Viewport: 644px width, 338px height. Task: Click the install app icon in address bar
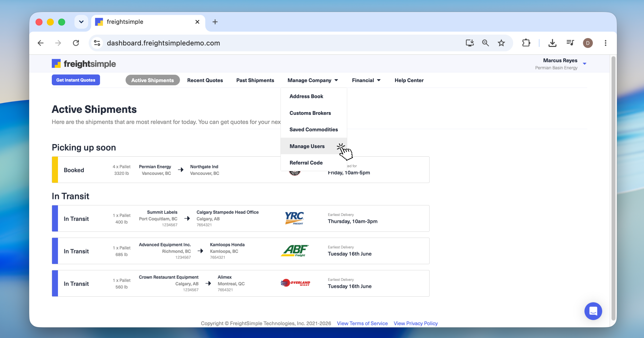click(x=470, y=43)
